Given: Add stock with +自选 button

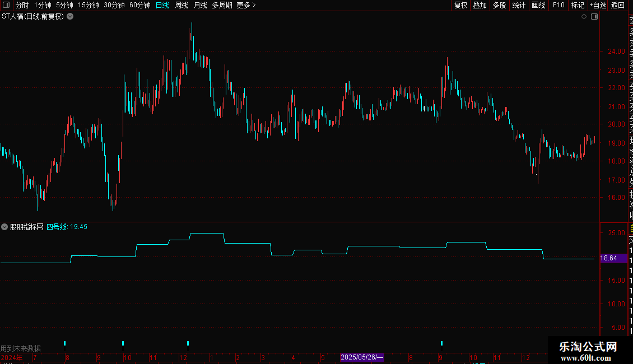Looking at the screenshot, I should pyautogui.click(x=598, y=5).
